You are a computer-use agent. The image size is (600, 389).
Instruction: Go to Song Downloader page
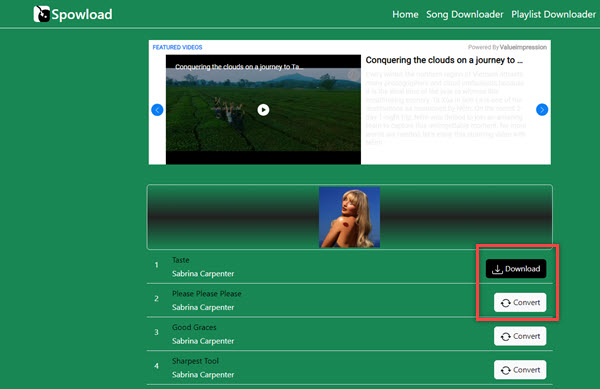(465, 15)
